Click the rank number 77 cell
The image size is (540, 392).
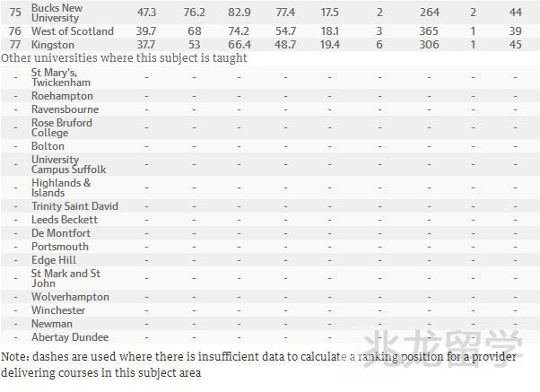[14, 45]
